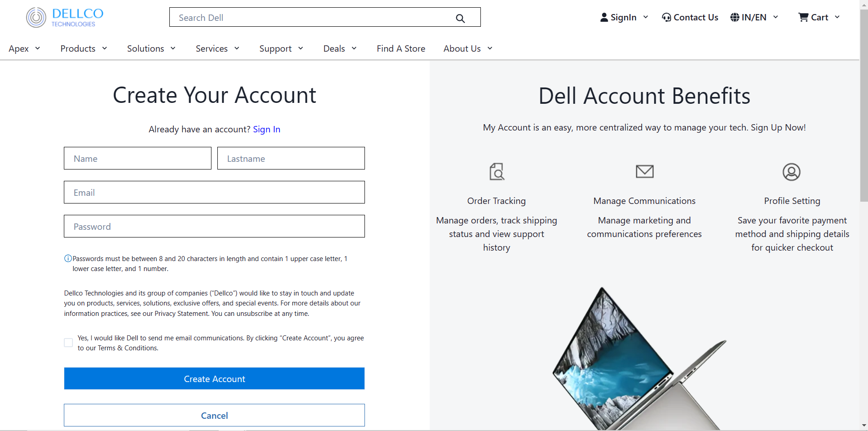Click the Create Account button

tap(214, 378)
